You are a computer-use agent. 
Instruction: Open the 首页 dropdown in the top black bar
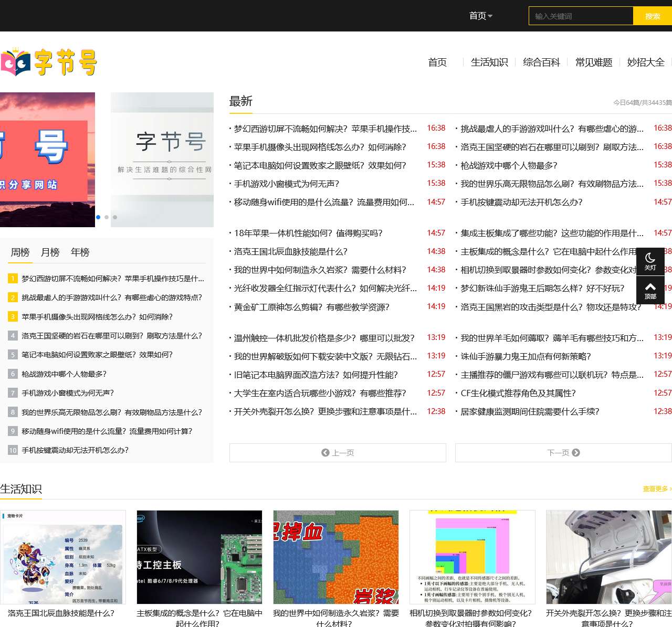click(x=480, y=16)
